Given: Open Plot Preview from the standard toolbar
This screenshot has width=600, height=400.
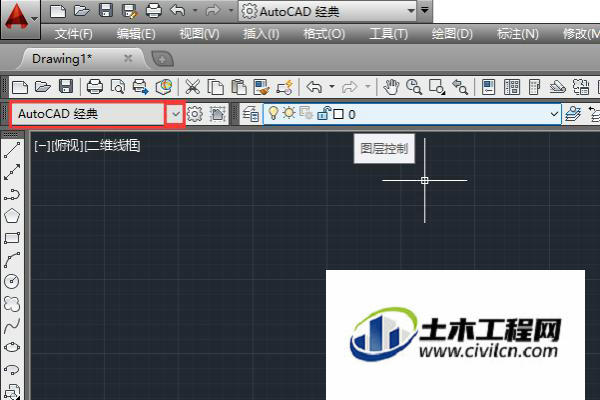Looking at the screenshot, I should [x=117, y=87].
